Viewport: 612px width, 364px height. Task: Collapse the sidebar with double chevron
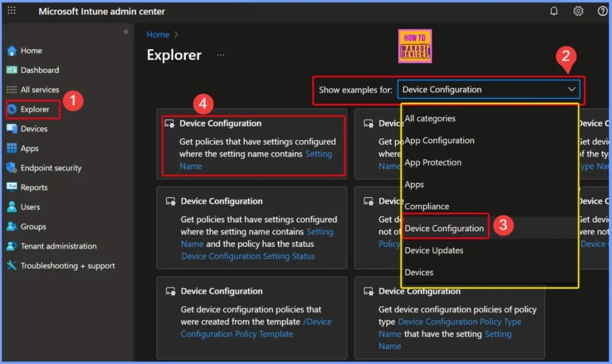point(126,32)
